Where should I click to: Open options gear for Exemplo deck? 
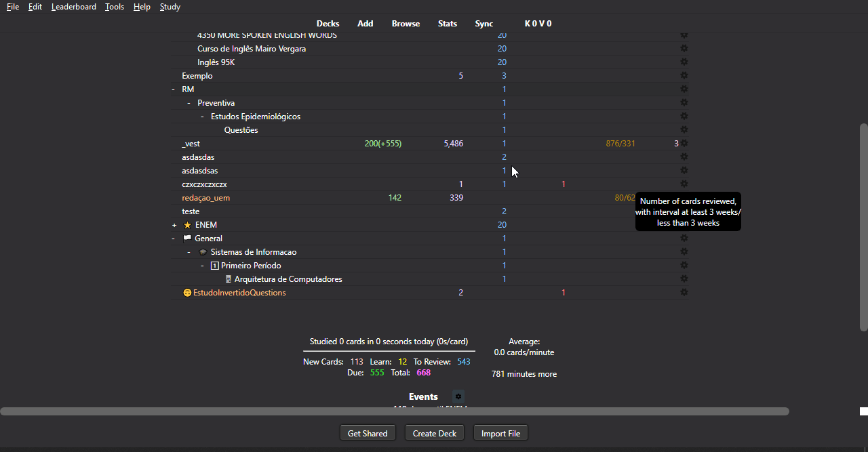684,76
